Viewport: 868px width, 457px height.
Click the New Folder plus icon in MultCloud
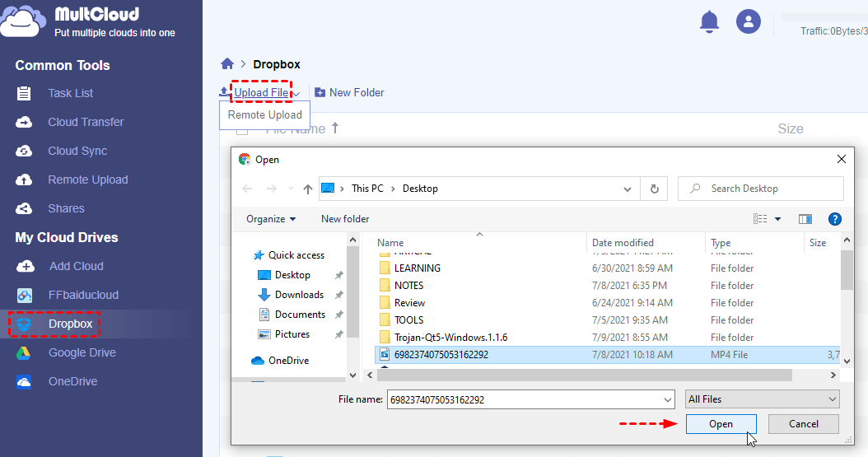(320, 92)
